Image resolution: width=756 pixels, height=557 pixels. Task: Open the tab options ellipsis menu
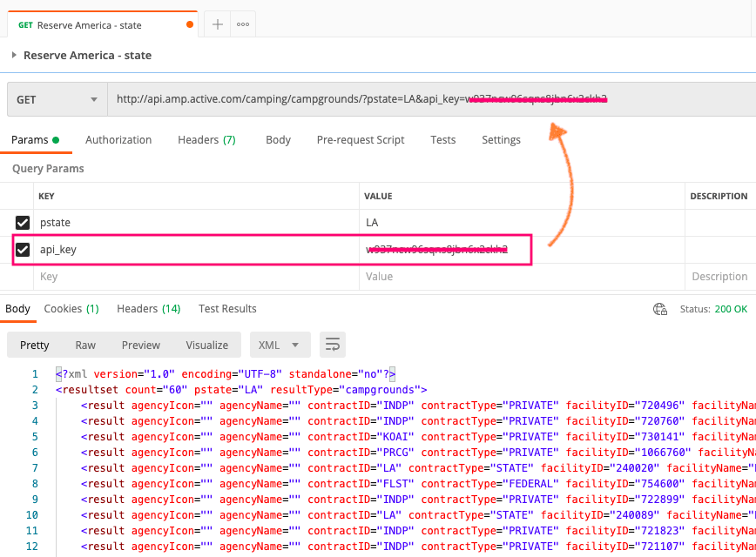[x=243, y=24]
